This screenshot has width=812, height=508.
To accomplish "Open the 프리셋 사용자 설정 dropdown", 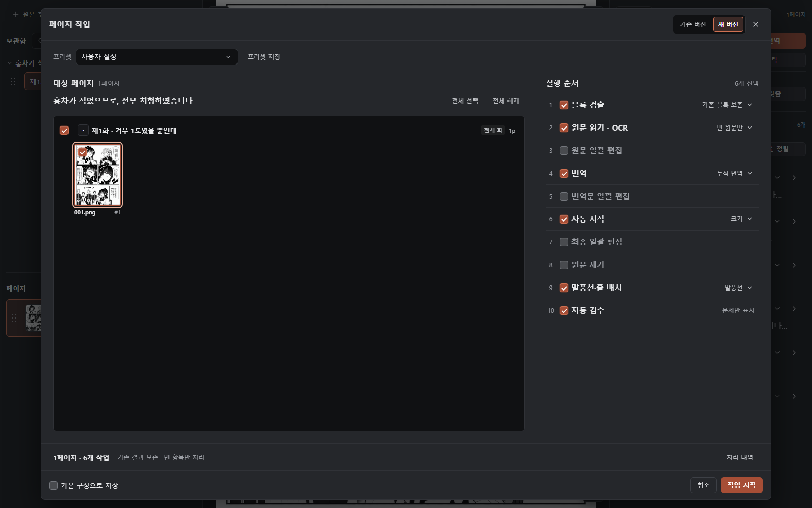I will [x=156, y=57].
